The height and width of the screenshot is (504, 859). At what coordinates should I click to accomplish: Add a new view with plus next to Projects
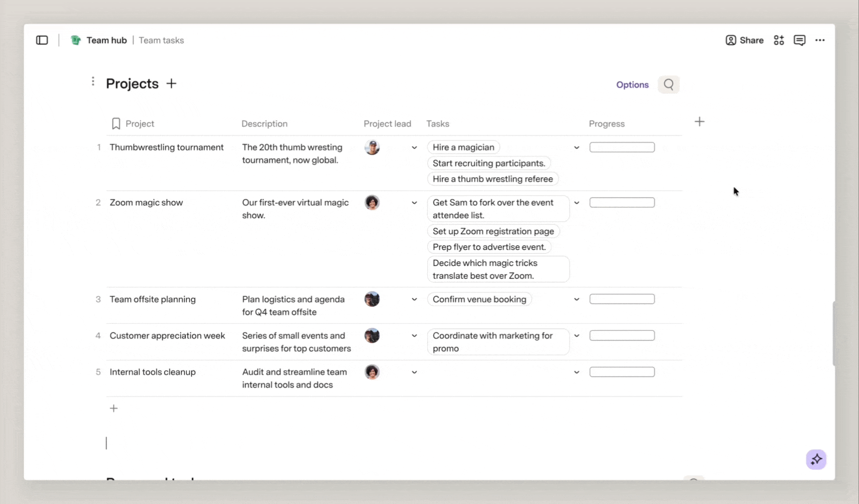171,84
